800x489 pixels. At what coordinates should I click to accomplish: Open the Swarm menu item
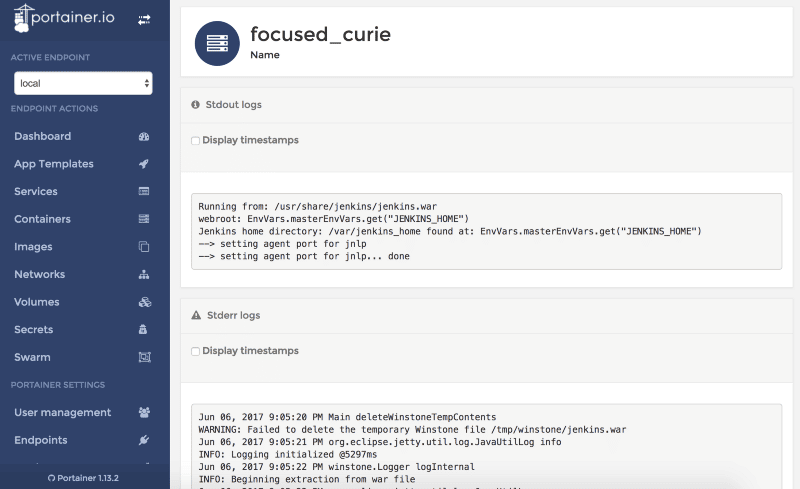click(x=32, y=357)
